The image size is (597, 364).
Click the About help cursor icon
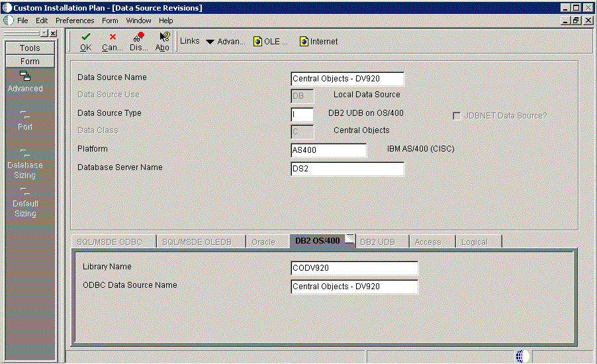[165, 36]
